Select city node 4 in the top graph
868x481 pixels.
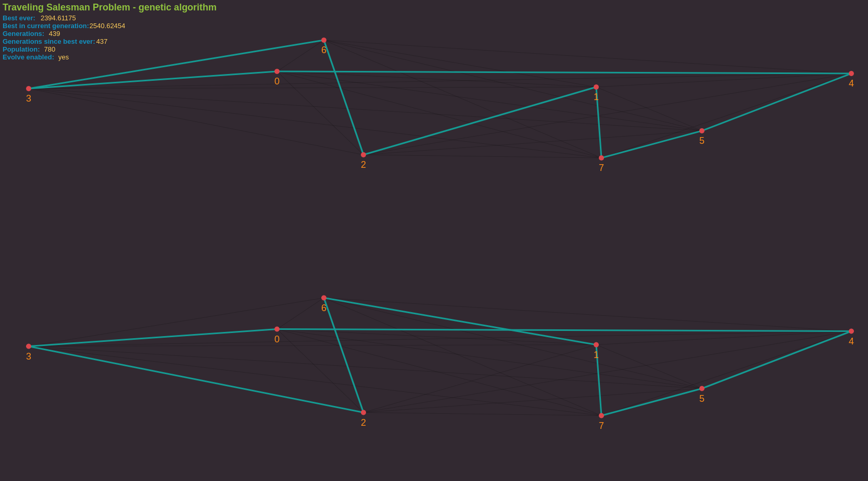pos(851,73)
